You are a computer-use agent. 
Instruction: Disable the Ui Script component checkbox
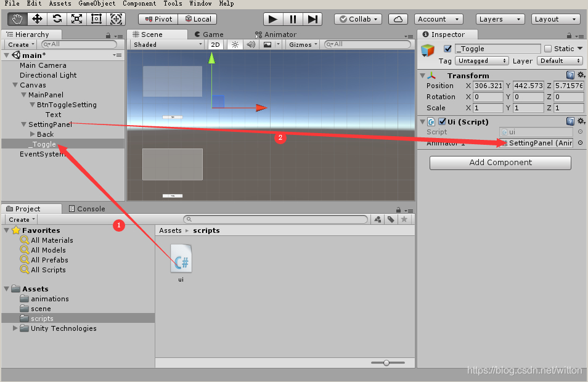tap(442, 121)
